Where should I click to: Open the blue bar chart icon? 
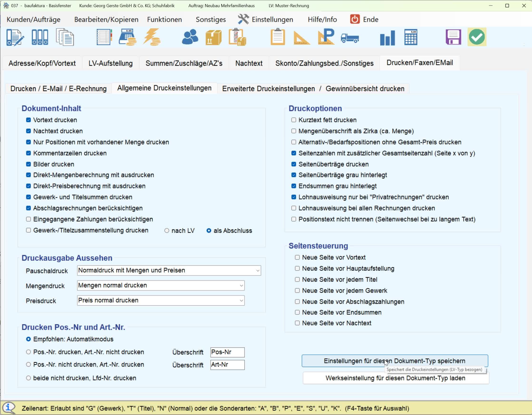point(387,38)
